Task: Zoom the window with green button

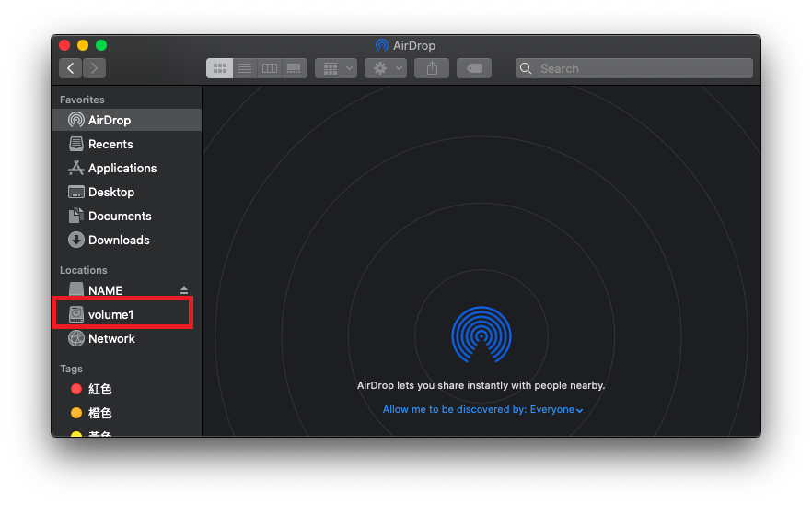Action: [101, 45]
